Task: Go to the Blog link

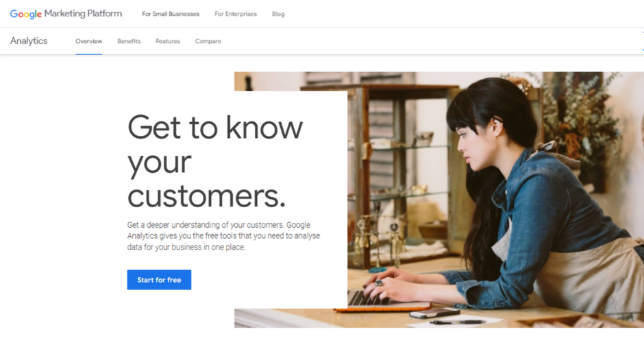Action: [x=278, y=14]
